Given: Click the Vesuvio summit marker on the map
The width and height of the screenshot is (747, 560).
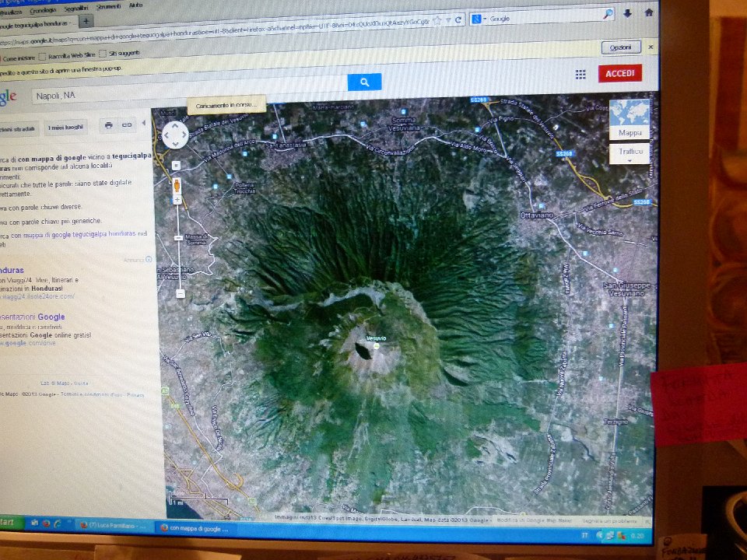Looking at the screenshot, I should pos(377,345).
